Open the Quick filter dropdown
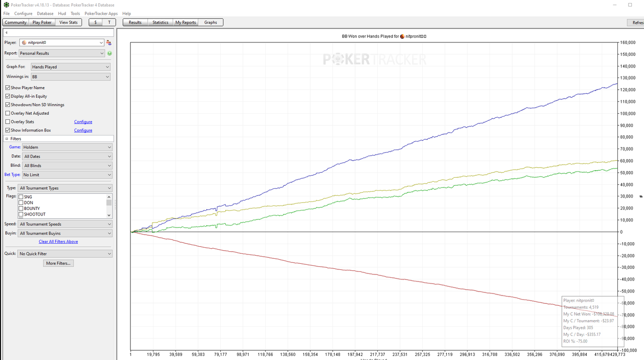644x360 pixels. click(x=65, y=254)
